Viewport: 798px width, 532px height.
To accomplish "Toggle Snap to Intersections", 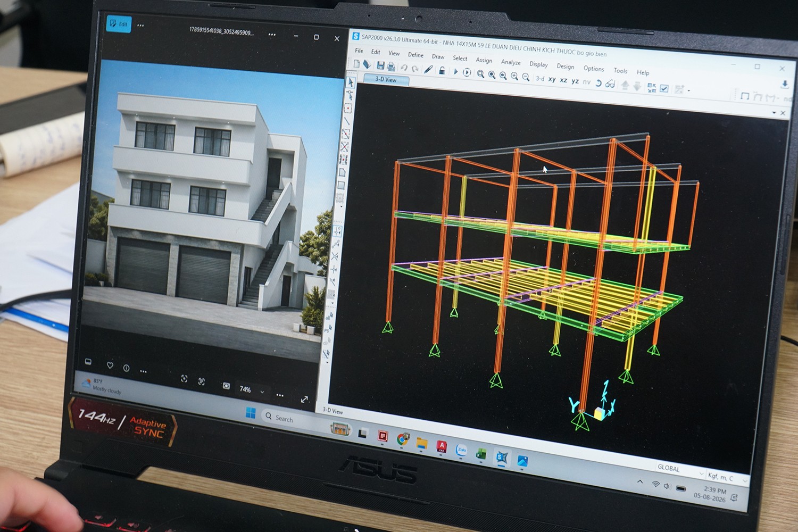I will click(335, 256).
